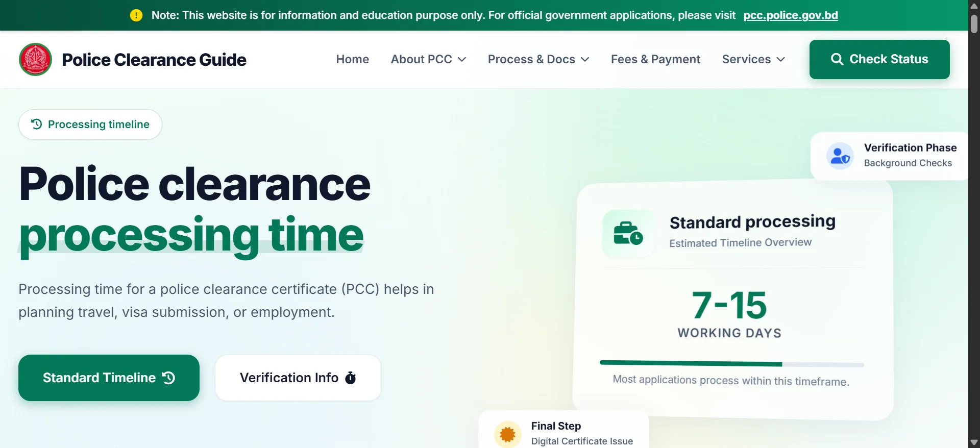This screenshot has width=980, height=448.
Task: Click the user shield icon in Verification Phase card
Action: pos(840,156)
